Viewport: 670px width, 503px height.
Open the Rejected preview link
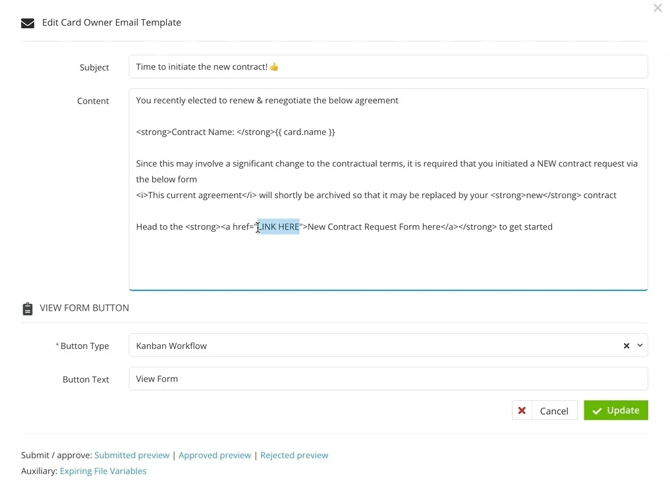(294, 455)
